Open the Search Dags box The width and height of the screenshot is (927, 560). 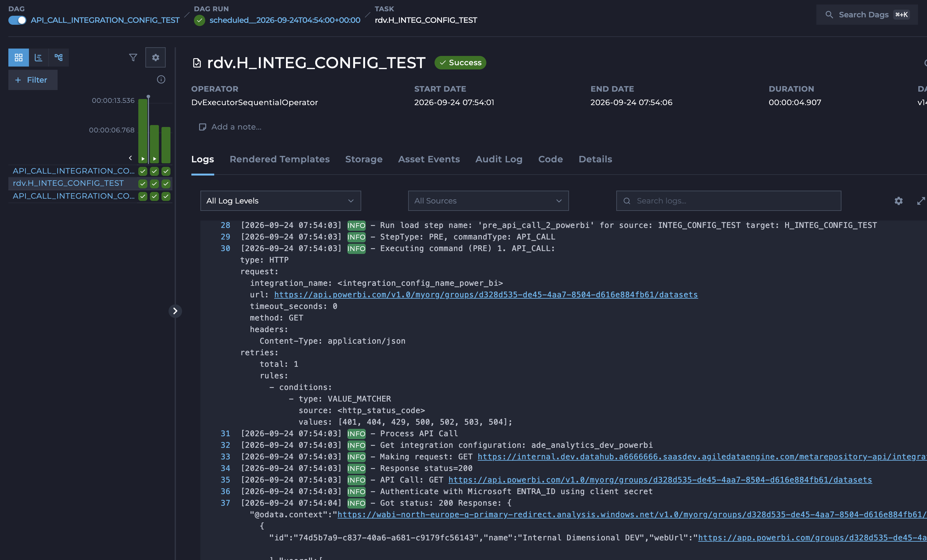pyautogui.click(x=867, y=15)
